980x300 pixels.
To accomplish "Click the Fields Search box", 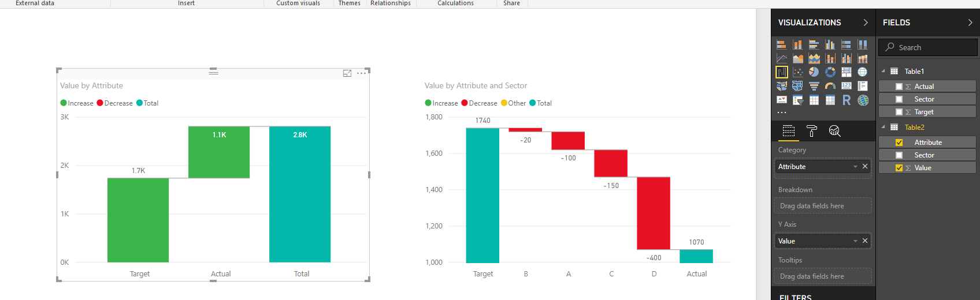I will pos(928,47).
